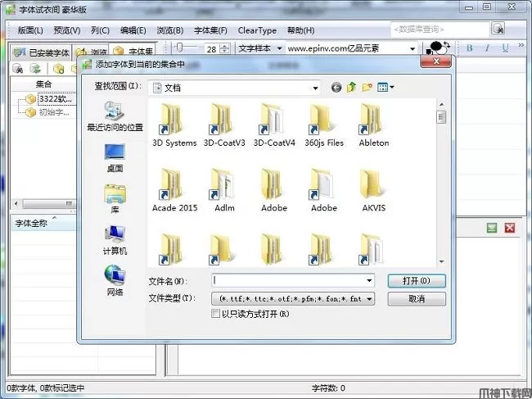Click the 字体全称 column header
The width and height of the screenshot is (532, 399).
44,223
